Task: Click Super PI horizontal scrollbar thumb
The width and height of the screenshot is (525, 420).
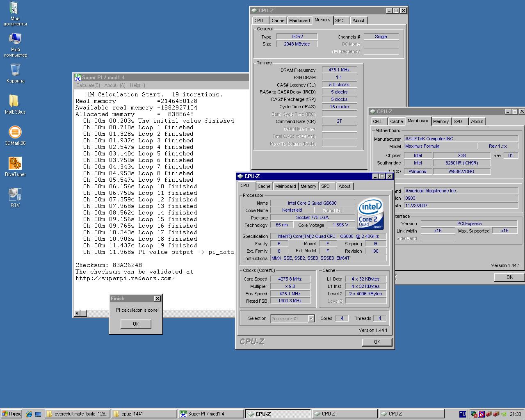Action: click(x=83, y=313)
